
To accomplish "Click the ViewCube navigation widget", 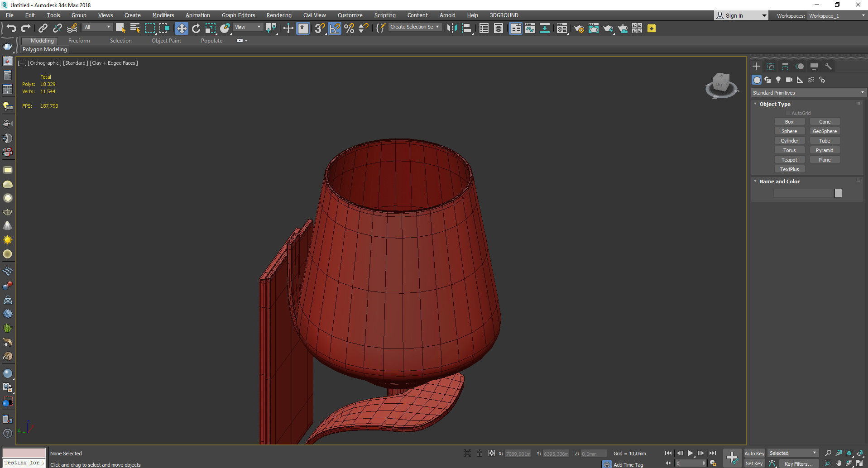I will pos(721,85).
